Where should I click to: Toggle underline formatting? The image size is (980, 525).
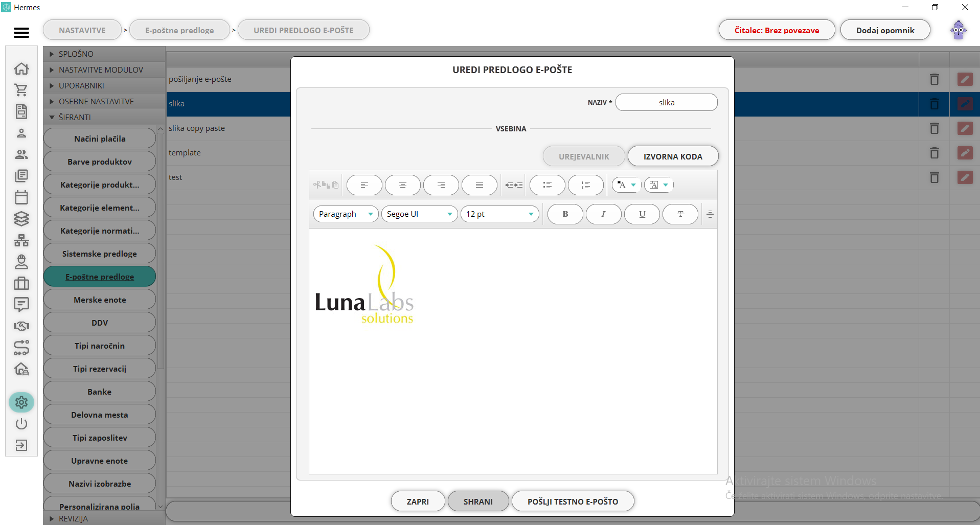(642, 214)
